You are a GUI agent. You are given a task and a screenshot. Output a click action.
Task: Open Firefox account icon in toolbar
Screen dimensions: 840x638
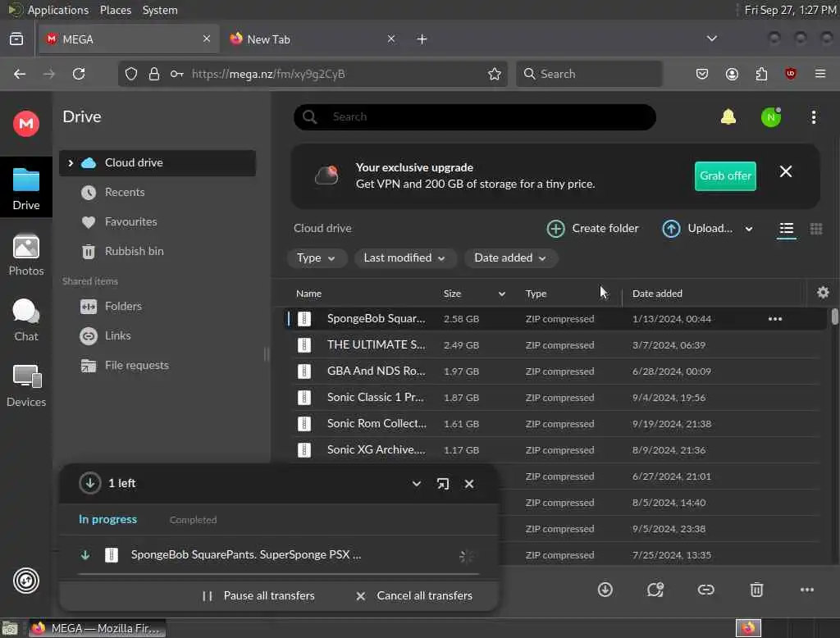pos(732,74)
